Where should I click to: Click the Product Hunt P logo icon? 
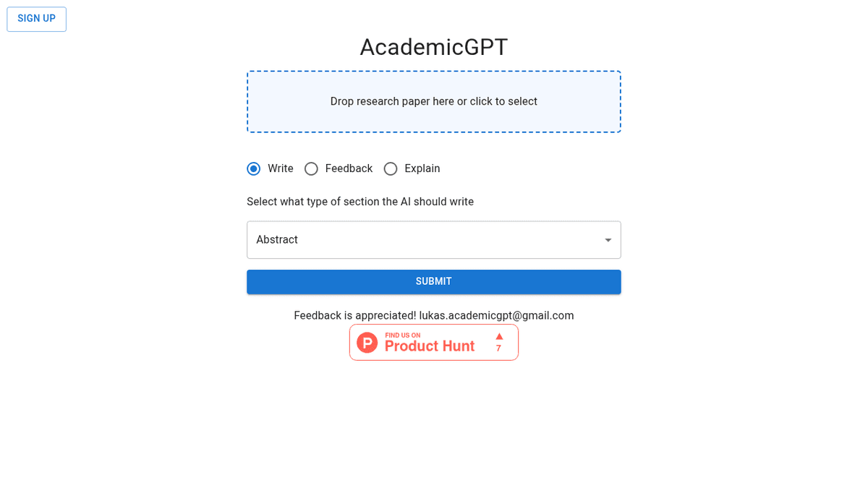point(367,343)
